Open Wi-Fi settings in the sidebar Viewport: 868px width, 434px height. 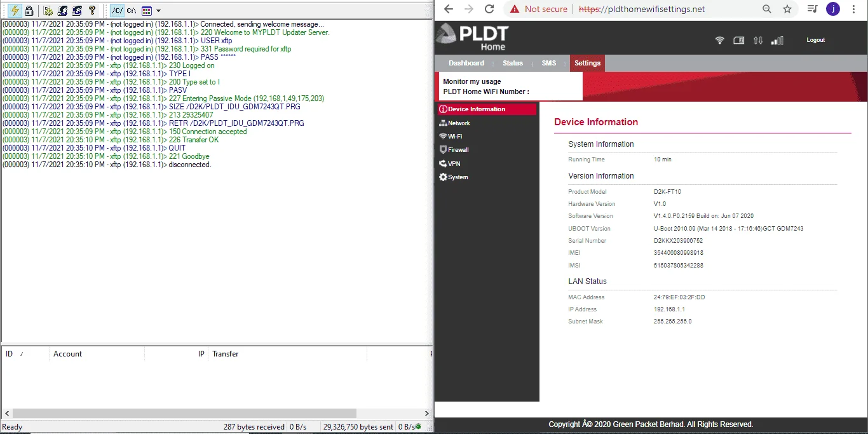coord(451,137)
